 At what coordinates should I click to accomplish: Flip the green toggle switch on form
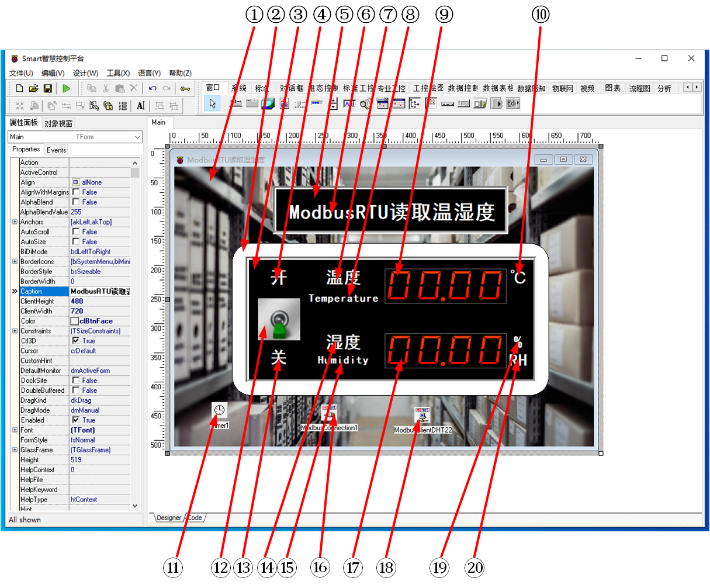click(x=279, y=320)
